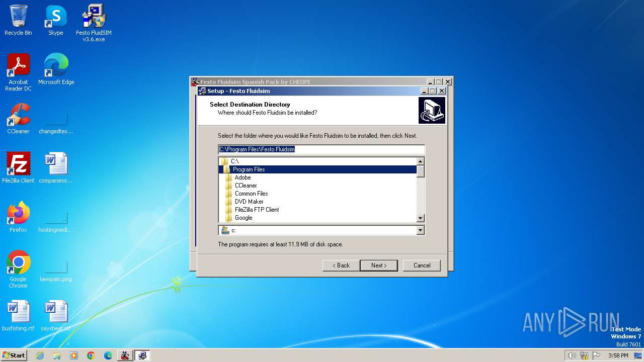This screenshot has width=644, height=362.
Task: Click the volume tray icon
Action: point(572,355)
